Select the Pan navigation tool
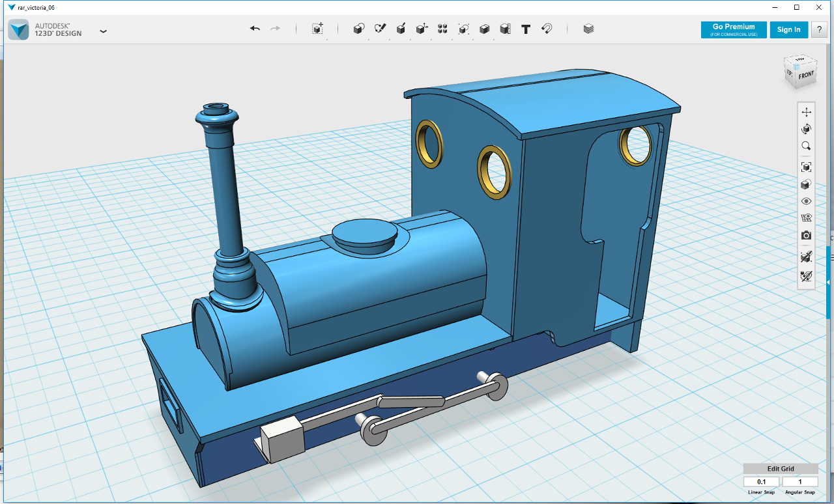The width and height of the screenshot is (834, 504). [806, 112]
